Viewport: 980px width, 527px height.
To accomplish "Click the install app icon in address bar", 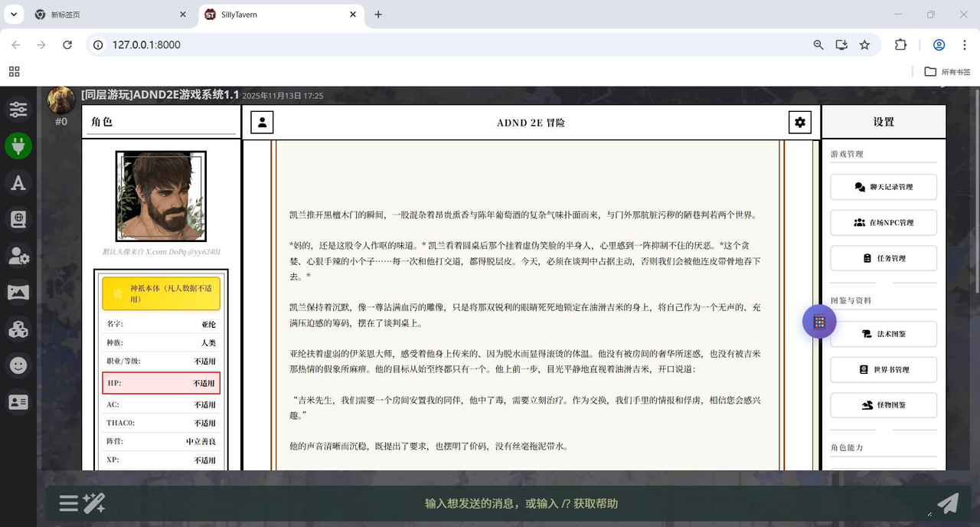I will tap(841, 45).
